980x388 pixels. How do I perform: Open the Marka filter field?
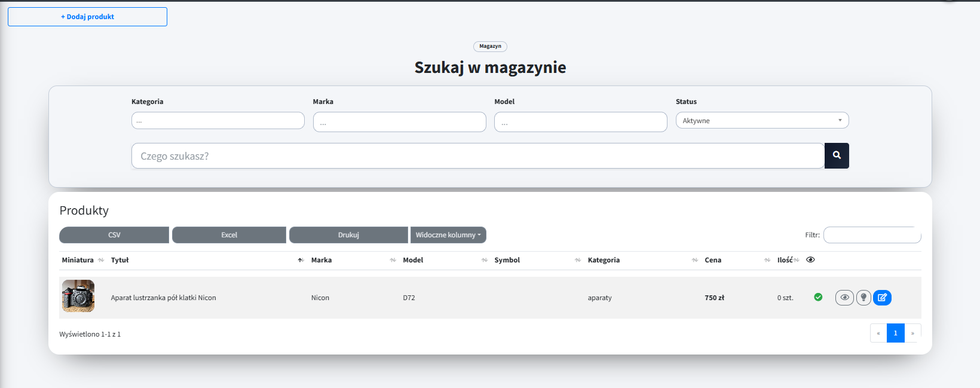tap(399, 122)
